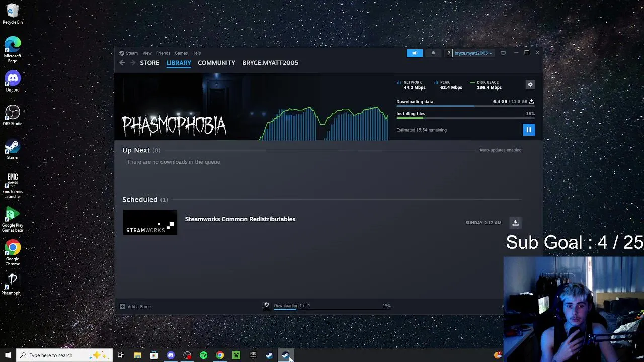Switch to the COMMUNITY tab
Screen dimensions: 644x362
pos(216,63)
